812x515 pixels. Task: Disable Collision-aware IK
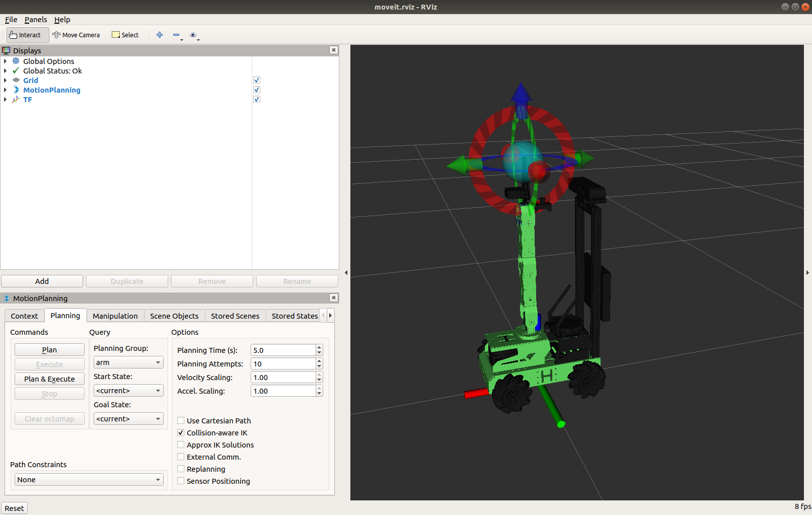click(181, 432)
